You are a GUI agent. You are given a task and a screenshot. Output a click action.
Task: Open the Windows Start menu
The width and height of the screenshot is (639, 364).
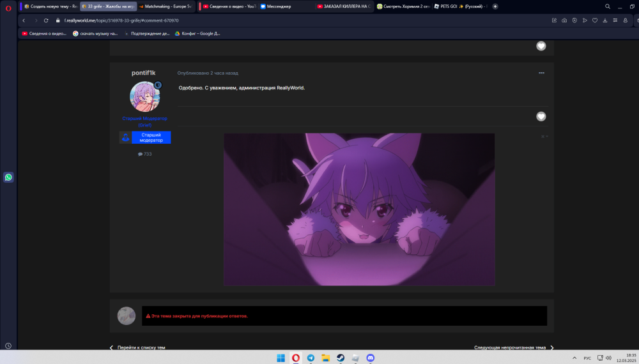point(281,358)
